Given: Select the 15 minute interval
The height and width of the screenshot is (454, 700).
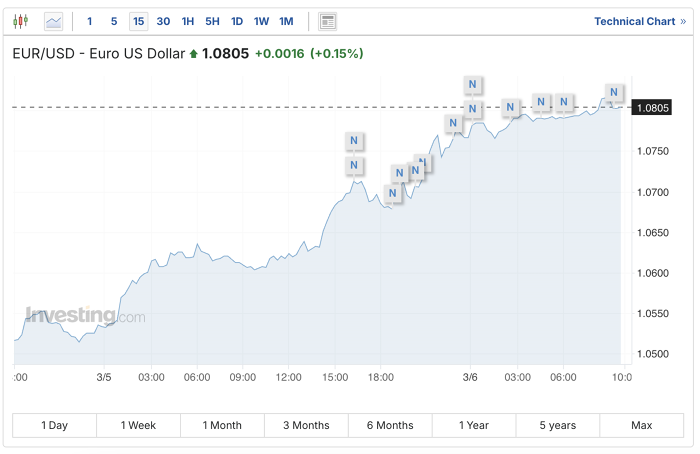Looking at the screenshot, I should 138,21.
